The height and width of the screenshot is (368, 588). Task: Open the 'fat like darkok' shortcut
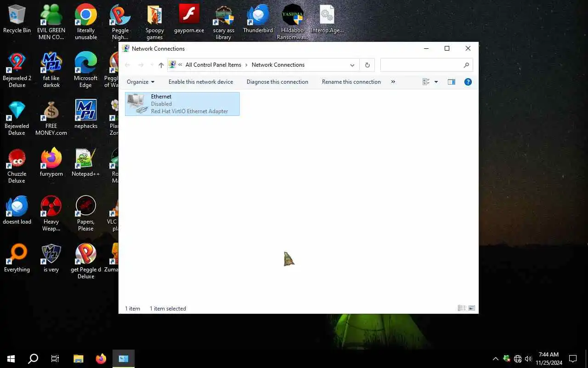(x=51, y=70)
